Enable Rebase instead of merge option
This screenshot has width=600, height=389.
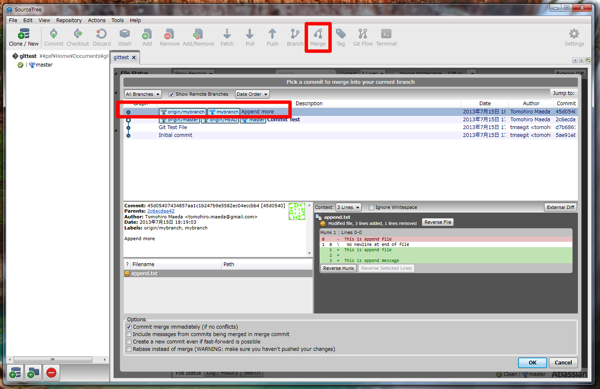point(129,349)
